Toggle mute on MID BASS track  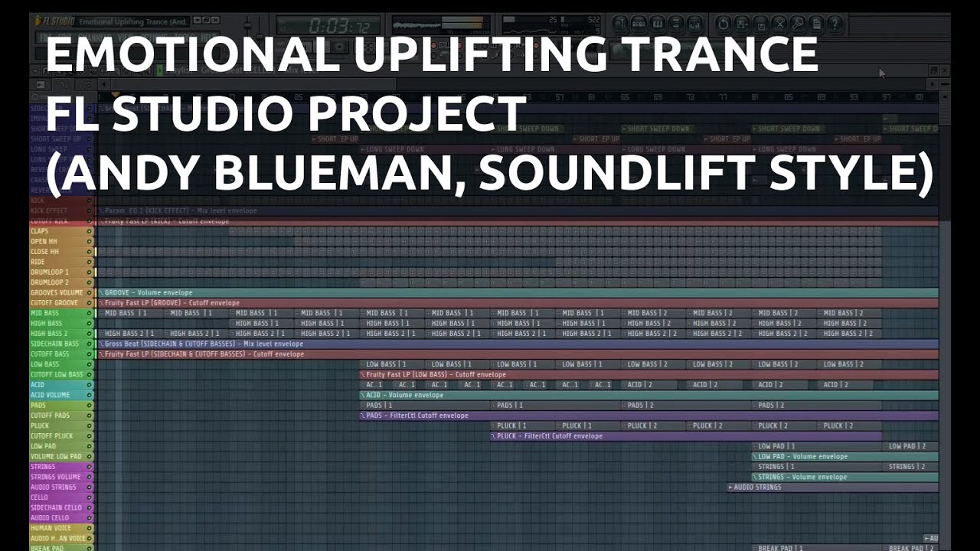89,313
